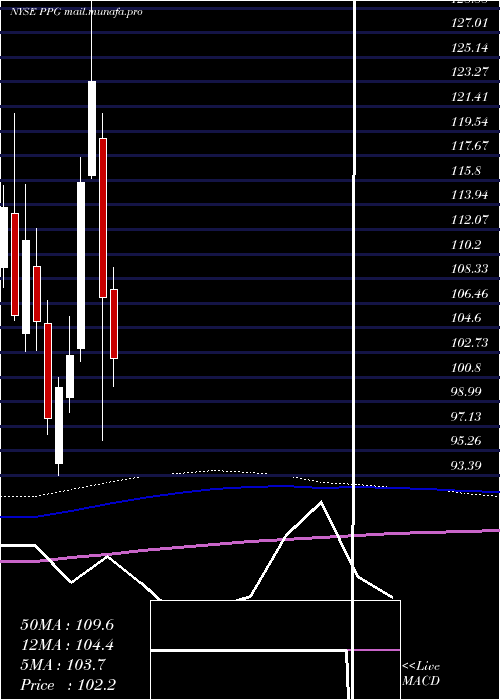Click the 93.39 price axis label
Viewport: 500px width, 700px height.
point(467,465)
